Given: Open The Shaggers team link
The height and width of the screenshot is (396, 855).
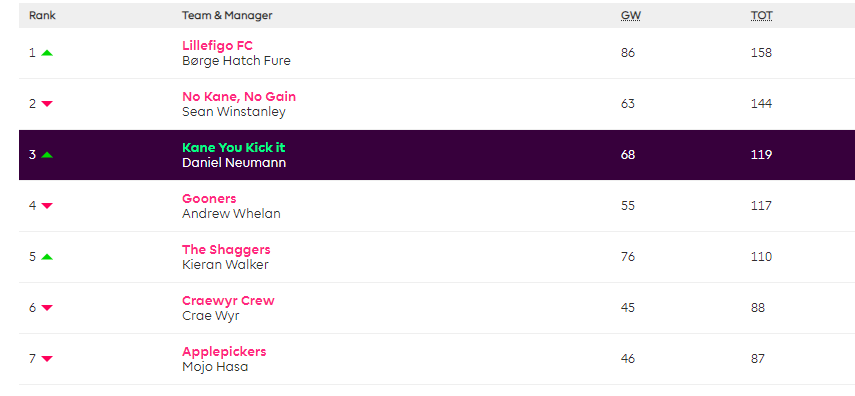Looking at the screenshot, I should click(226, 250).
